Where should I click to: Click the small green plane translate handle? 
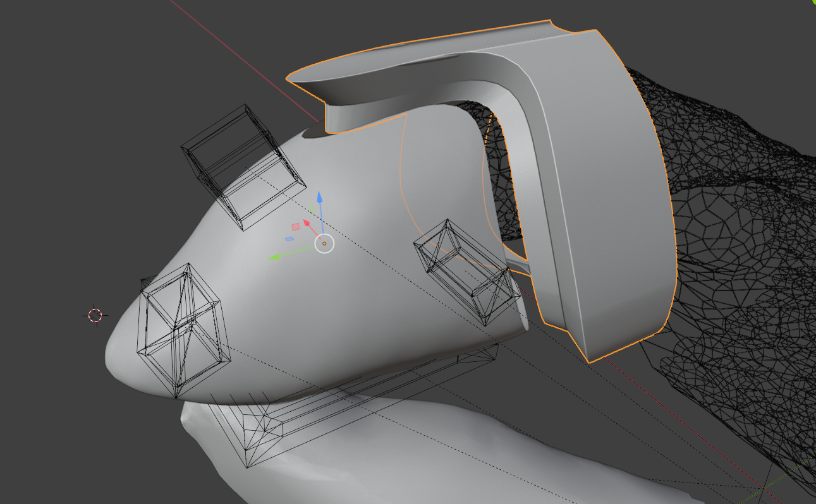312,208
